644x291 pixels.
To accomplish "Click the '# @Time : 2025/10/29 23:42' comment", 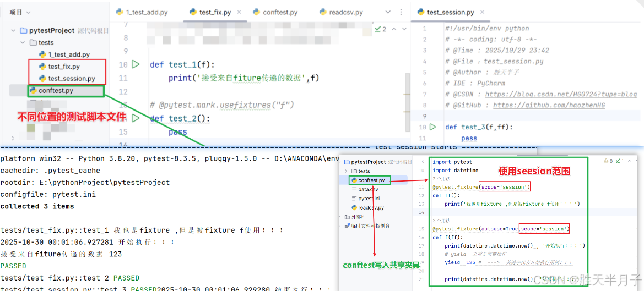I will pos(497,51).
